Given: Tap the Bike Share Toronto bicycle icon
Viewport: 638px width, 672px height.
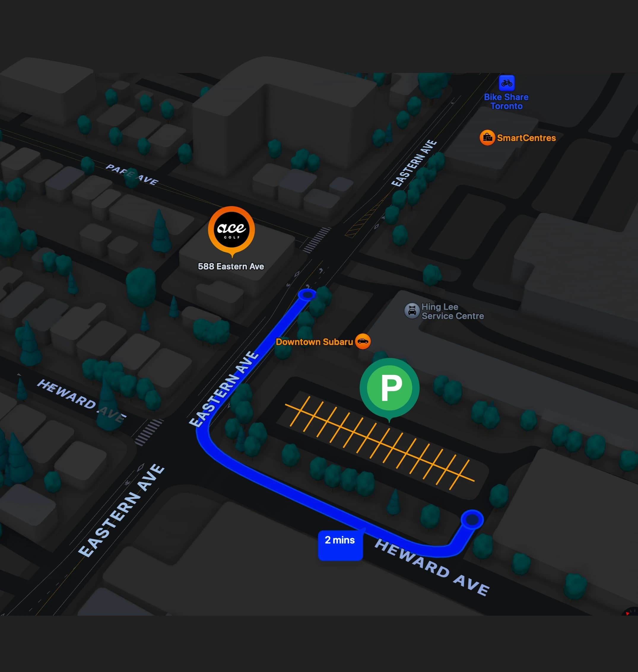Looking at the screenshot, I should tap(506, 83).
